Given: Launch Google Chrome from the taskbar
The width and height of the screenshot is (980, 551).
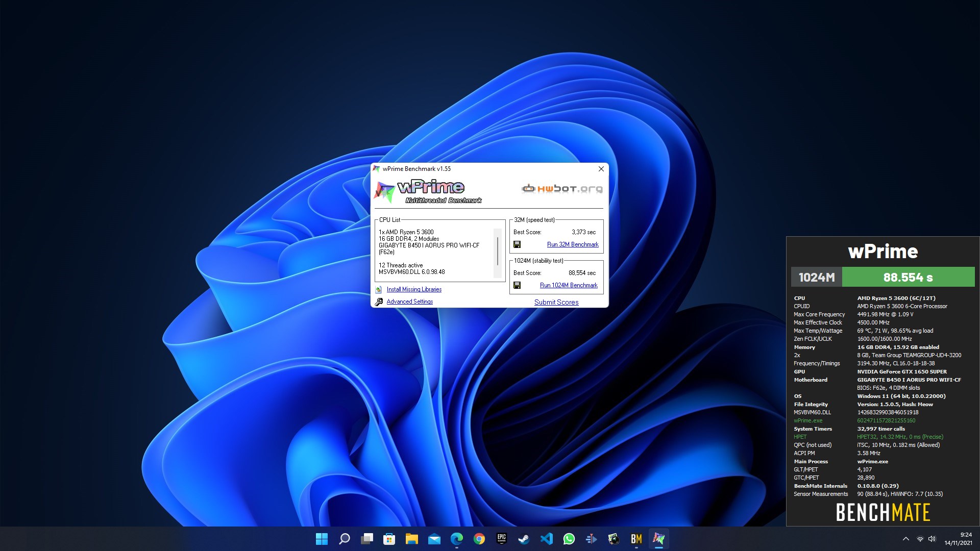Looking at the screenshot, I should (x=479, y=539).
